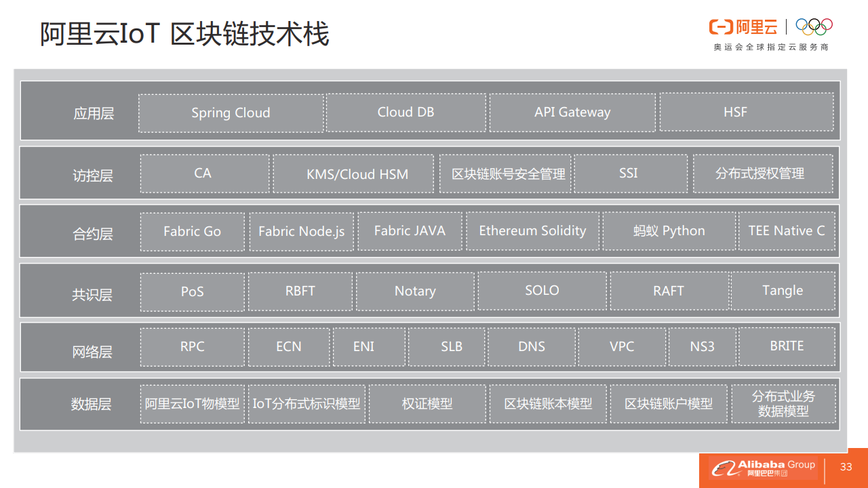Click the slide title 阿里云IoT 区块链技术栈
The image size is (868, 488).
click(184, 34)
